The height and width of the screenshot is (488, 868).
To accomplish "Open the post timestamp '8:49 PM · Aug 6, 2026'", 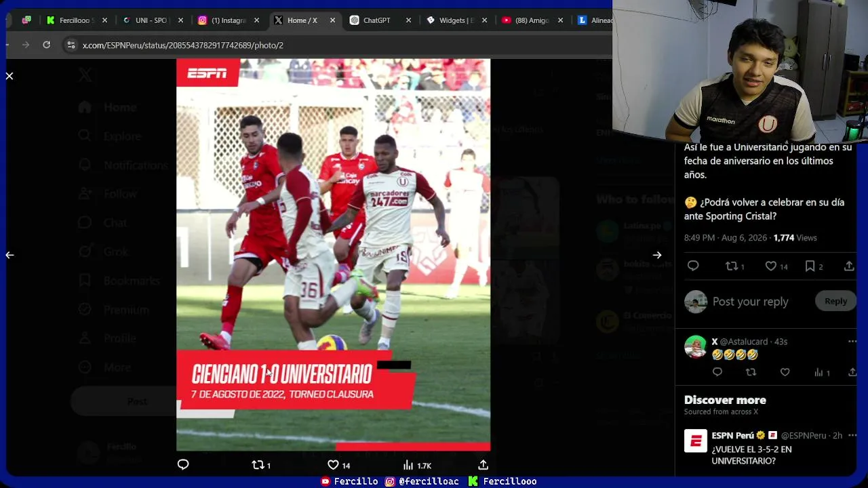I will click(726, 238).
